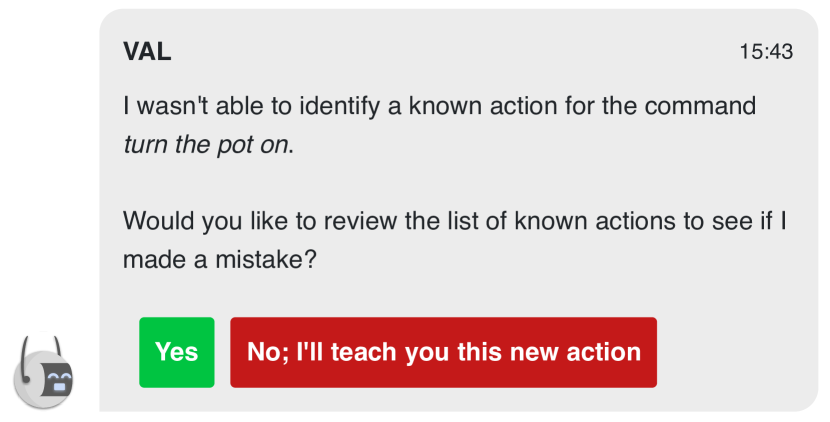Click the word review in the question
The height and width of the screenshot is (422, 830).
click(360, 221)
